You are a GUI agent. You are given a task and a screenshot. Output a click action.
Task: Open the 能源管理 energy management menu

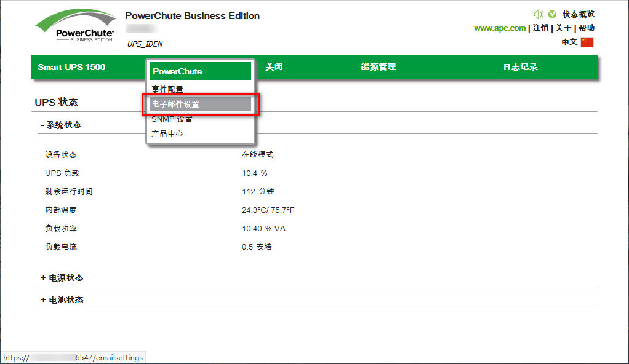coord(379,67)
